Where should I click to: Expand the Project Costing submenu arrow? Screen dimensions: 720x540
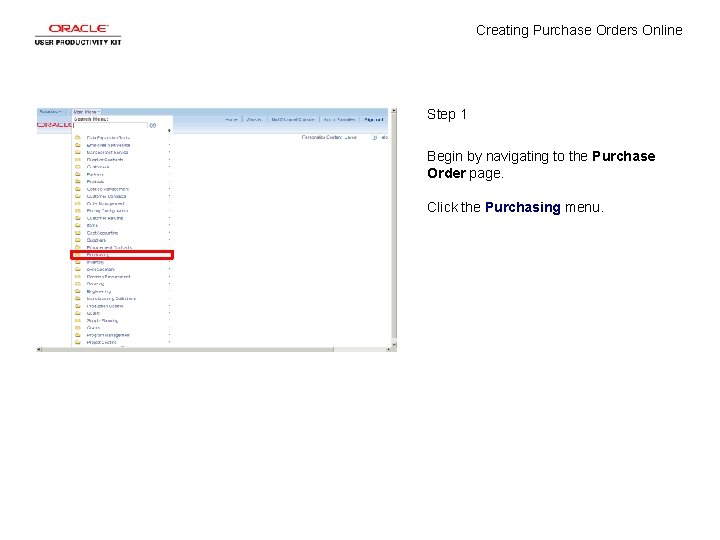169,343
